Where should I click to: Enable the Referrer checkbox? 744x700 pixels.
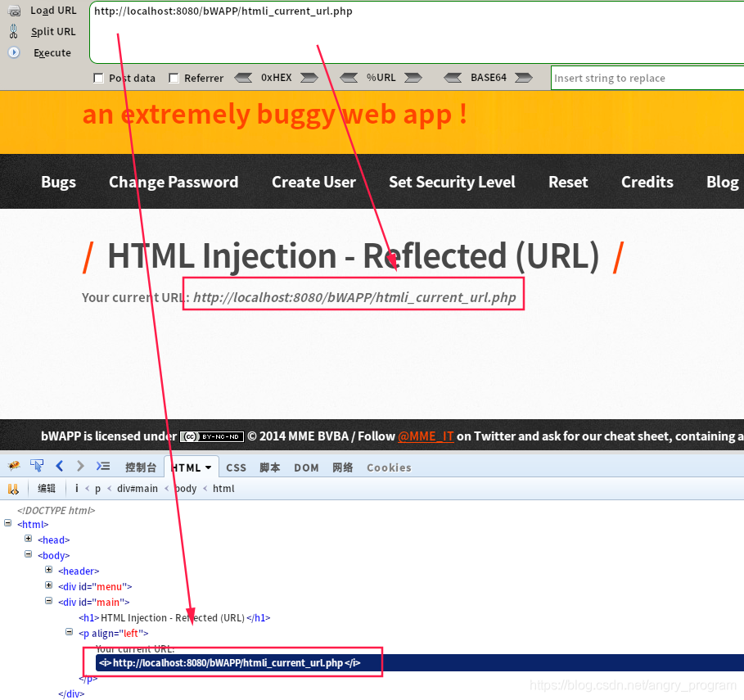[174, 78]
